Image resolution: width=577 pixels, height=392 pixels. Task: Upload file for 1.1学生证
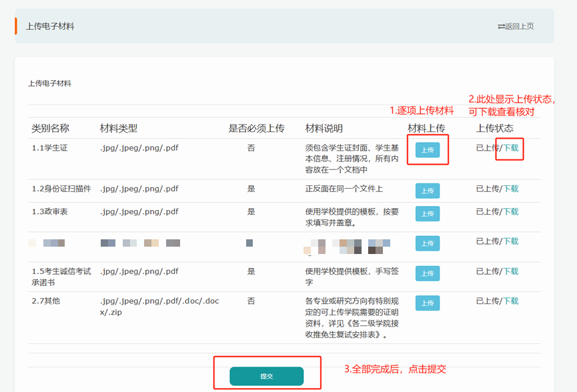tap(428, 150)
